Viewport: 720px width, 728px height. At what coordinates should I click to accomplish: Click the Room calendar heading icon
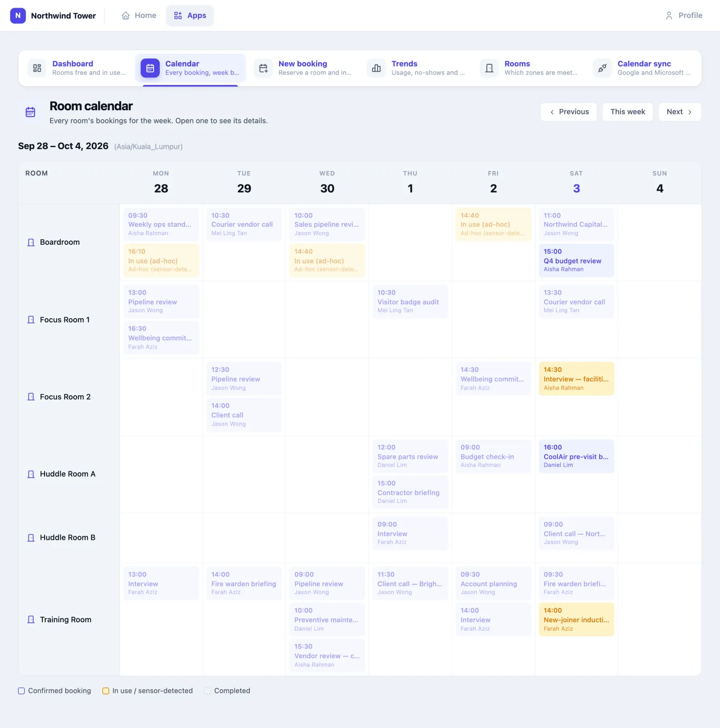30,112
